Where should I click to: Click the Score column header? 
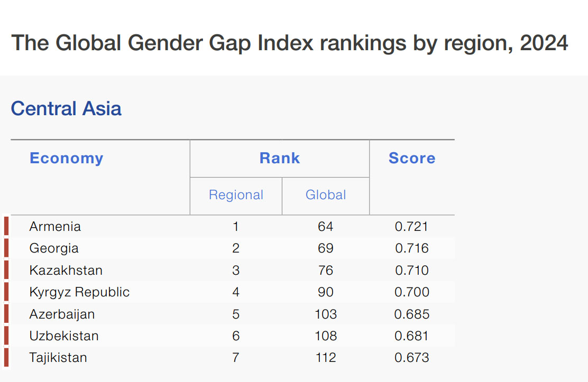coord(412,159)
